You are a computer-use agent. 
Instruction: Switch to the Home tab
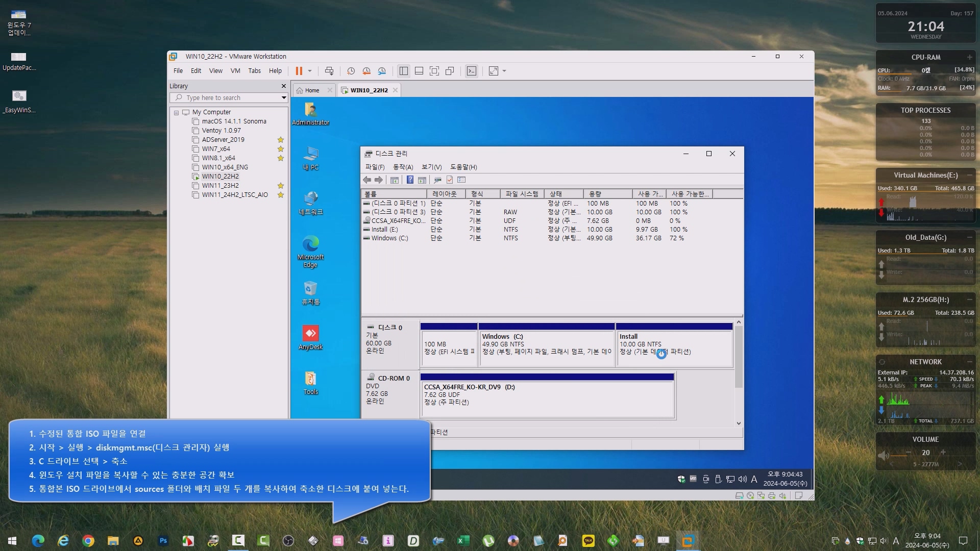311,90
